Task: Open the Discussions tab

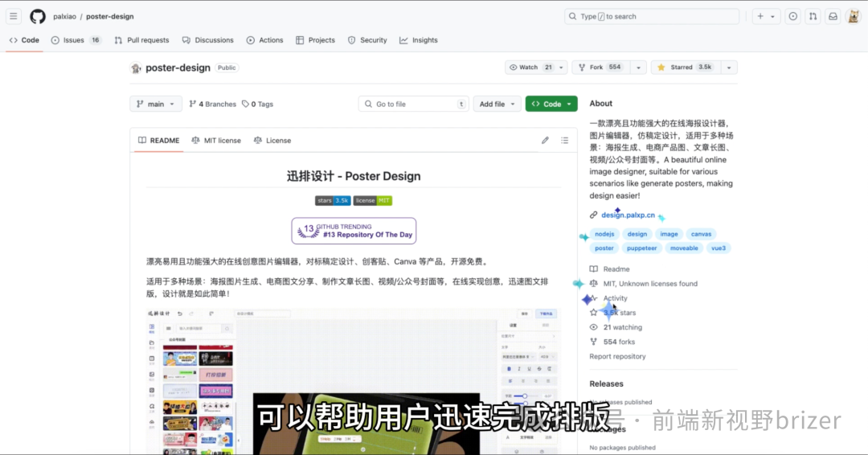Action: pyautogui.click(x=207, y=40)
